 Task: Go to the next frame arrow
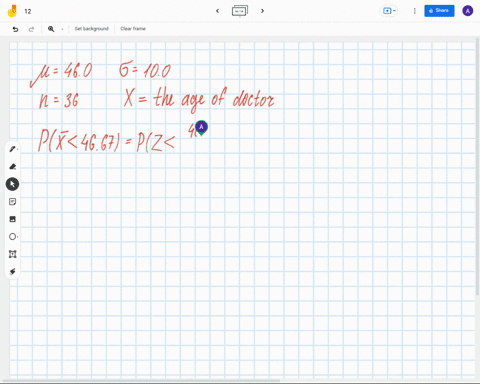click(262, 11)
